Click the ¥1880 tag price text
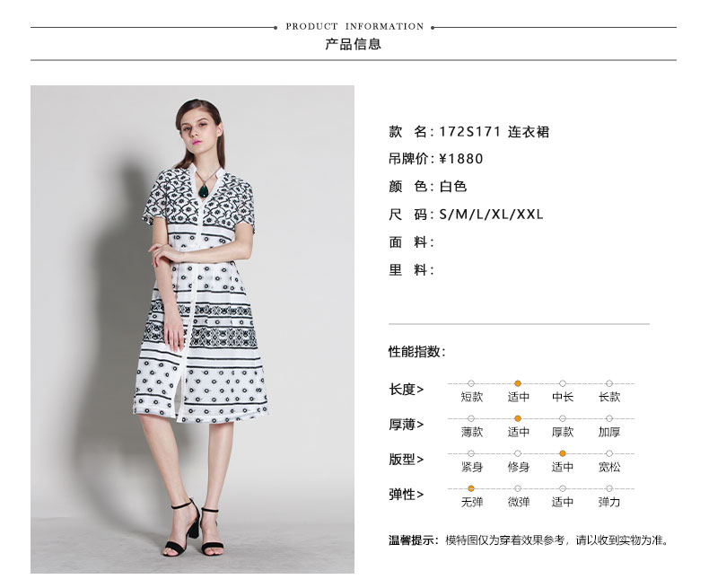Screen dimensions: 709x588 click(461, 159)
